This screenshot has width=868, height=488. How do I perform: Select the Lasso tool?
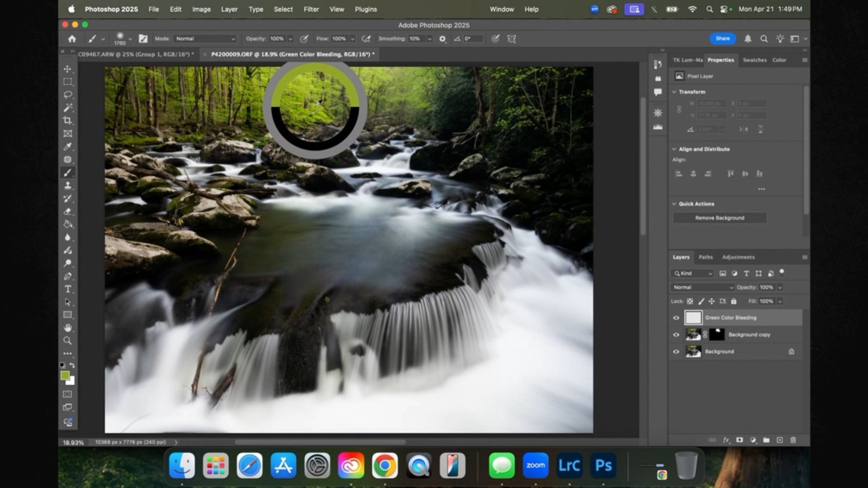pos(68,94)
